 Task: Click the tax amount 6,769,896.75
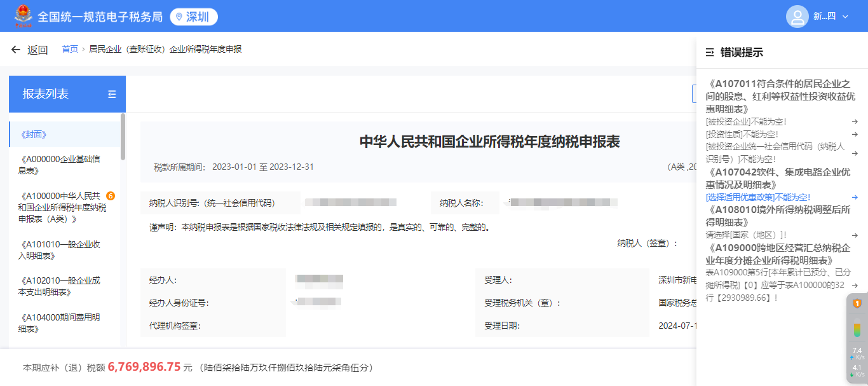(144, 367)
